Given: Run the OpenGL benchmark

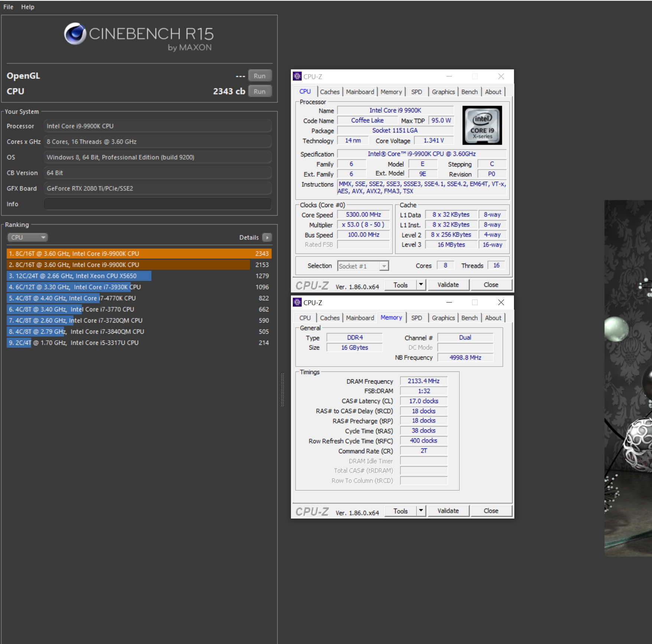Looking at the screenshot, I should pyautogui.click(x=260, y=76).
